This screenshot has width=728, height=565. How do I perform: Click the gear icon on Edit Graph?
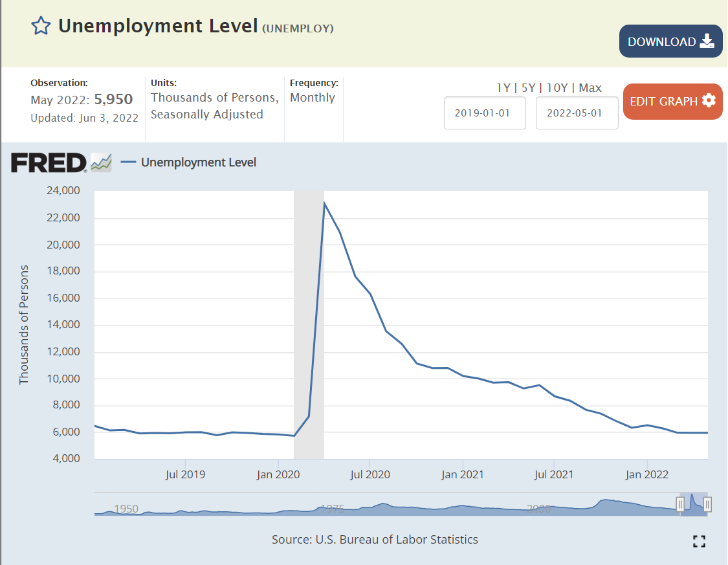pyautogui.click(x=709, y=101)
